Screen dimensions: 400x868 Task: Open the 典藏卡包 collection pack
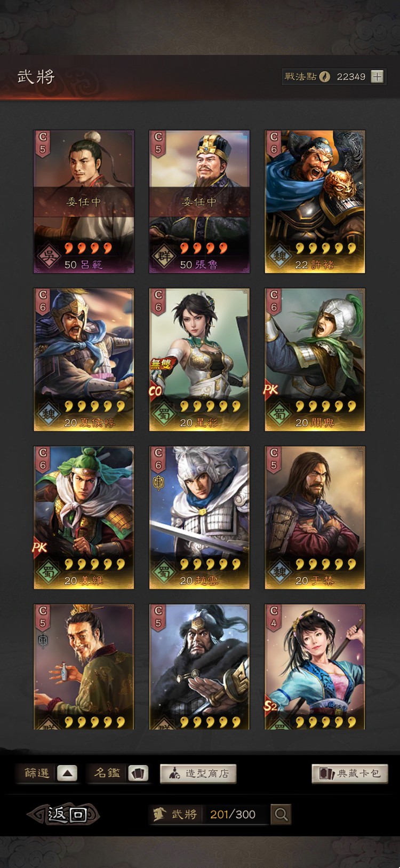(x=350, y=773)
